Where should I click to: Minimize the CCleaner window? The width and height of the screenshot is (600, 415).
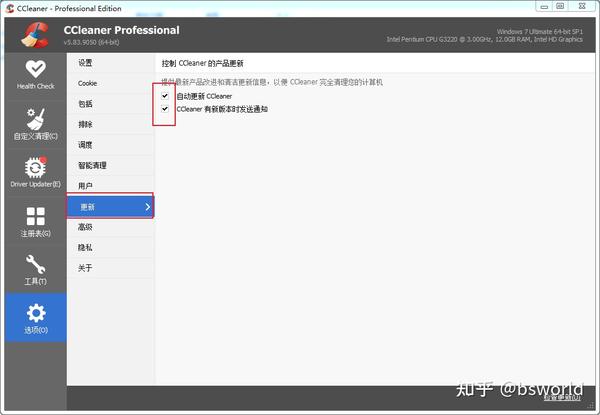click(x=544, y=7)
